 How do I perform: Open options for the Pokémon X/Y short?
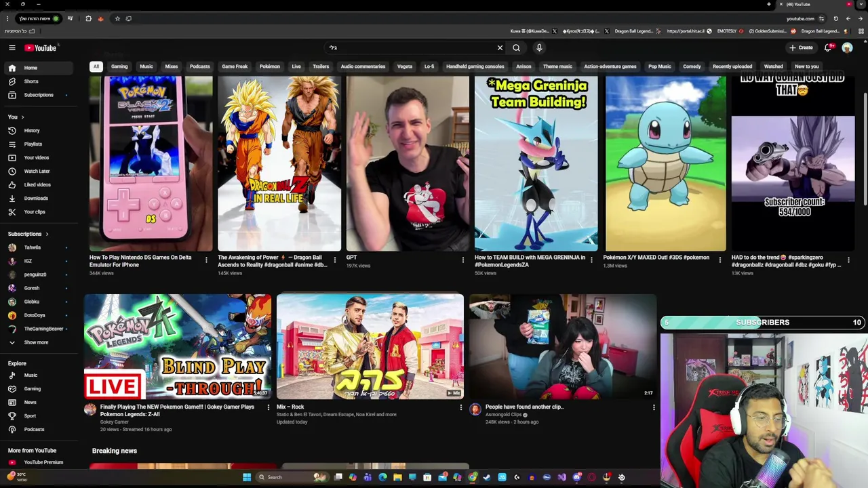(x=719, y=260)
